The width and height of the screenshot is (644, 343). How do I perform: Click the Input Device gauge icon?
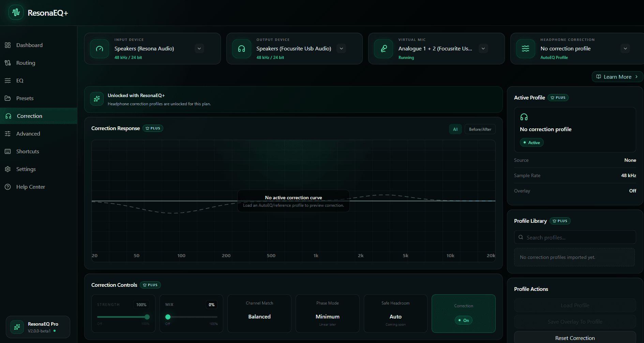100,49
